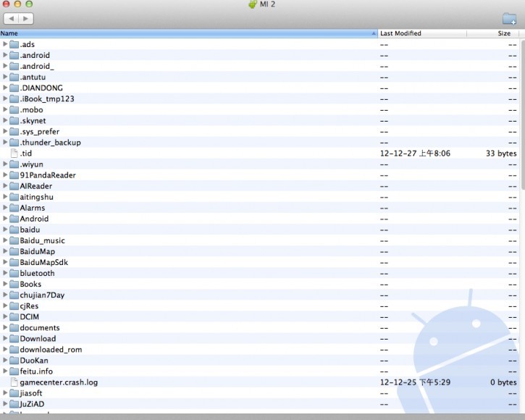Expand the .android_ folder triangle
The image size is (525, 420).
coord(5,66)
